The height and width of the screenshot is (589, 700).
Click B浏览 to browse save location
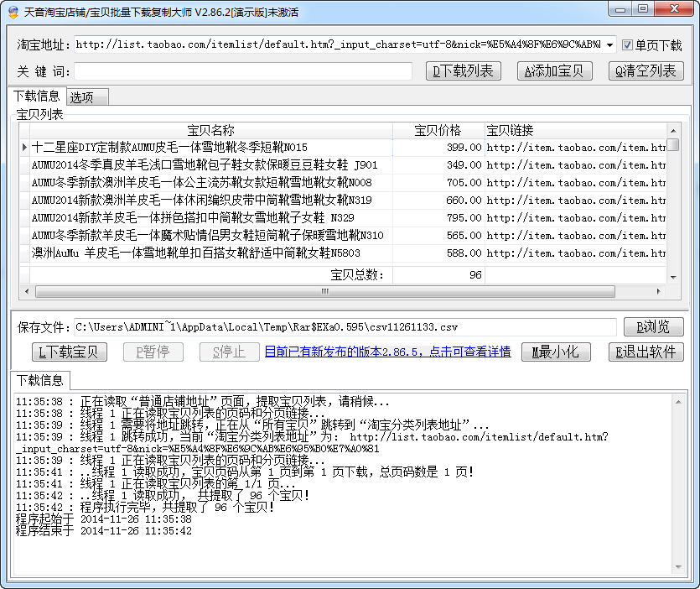[653, 326]
